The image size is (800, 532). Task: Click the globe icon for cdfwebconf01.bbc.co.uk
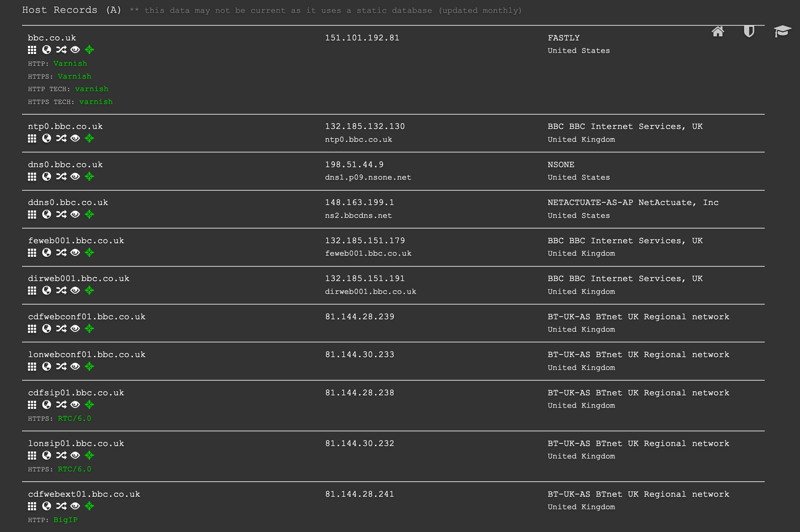(x=47, y=329)
